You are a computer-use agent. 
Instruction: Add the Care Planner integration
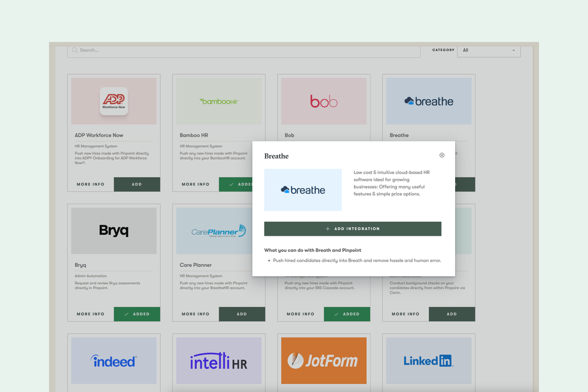[242, 314]
